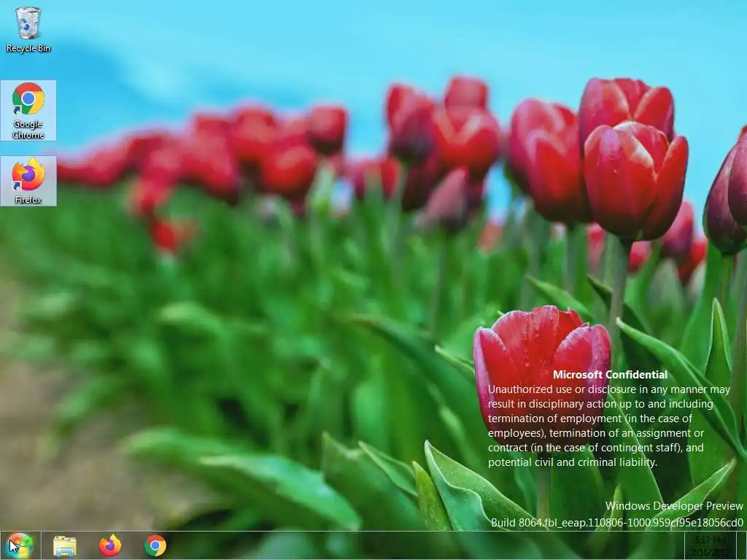Click the Show desktop strip beside the clock
This screenshot has width=747, height=560.
tap(741, 545)
